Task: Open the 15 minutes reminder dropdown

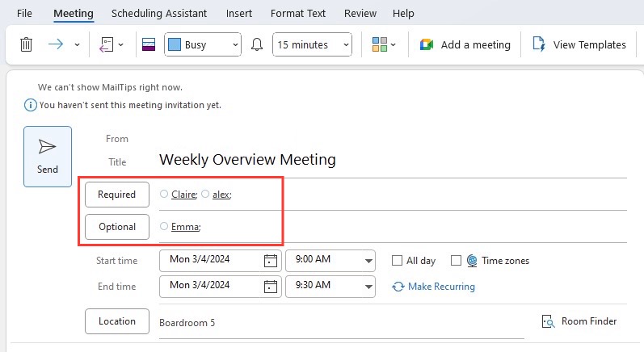Action: (312, 44)
